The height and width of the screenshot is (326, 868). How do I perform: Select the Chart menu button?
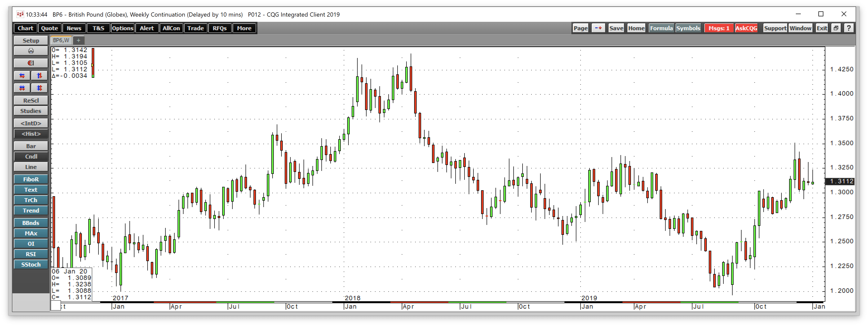(x=26, y=28)
